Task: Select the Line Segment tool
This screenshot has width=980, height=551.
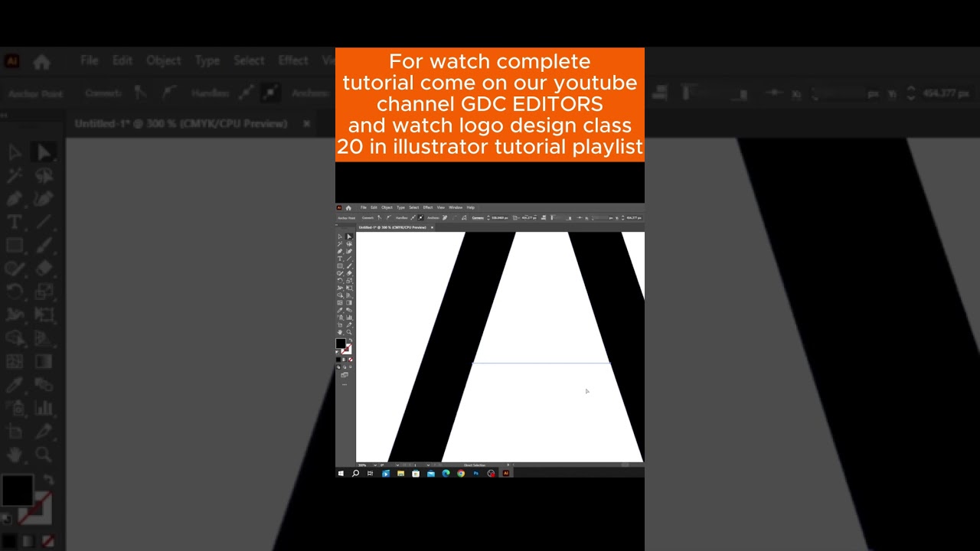Action: (349, 259)
